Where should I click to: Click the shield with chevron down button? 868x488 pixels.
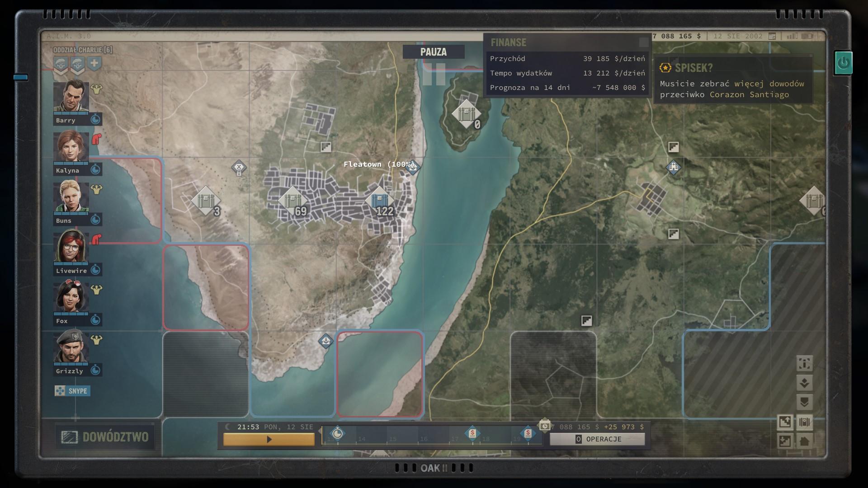click(804, 402)
